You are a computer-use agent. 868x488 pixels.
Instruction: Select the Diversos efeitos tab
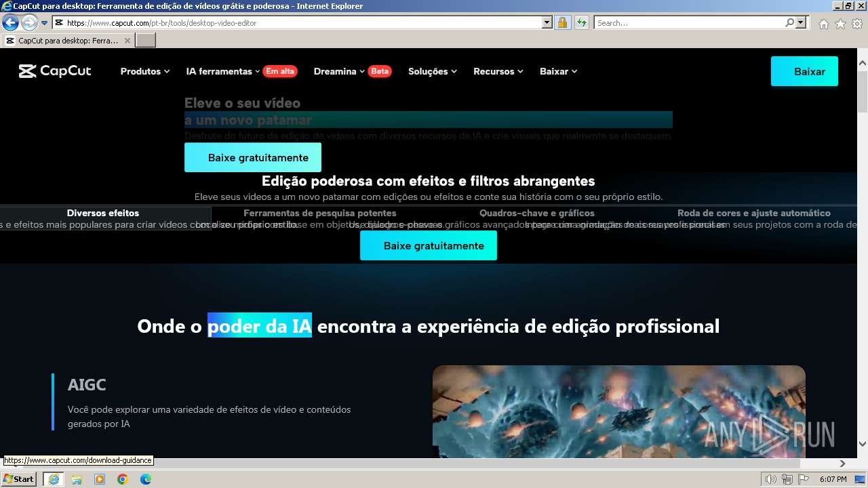pos(103,213)
